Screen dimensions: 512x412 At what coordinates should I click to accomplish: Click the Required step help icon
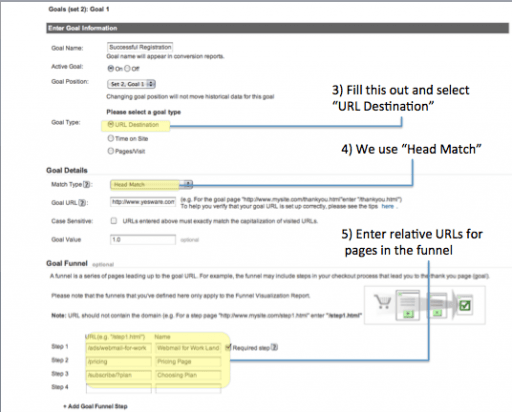tap(274, 348)
